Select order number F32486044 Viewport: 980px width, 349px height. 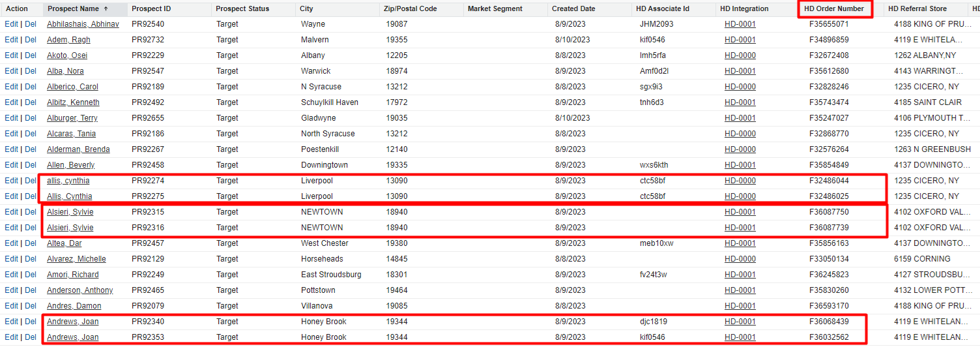pos(829,181)
